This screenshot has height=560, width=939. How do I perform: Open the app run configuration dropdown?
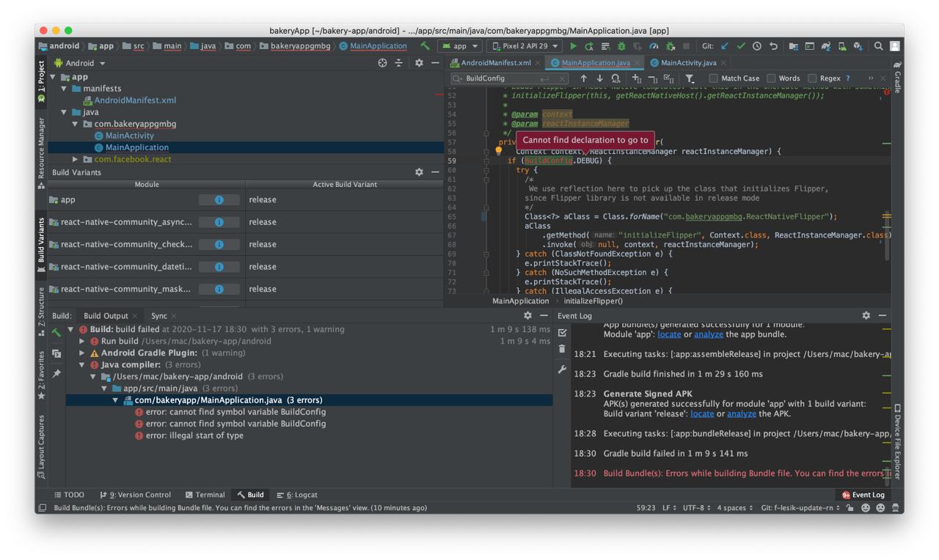(459, 45)
